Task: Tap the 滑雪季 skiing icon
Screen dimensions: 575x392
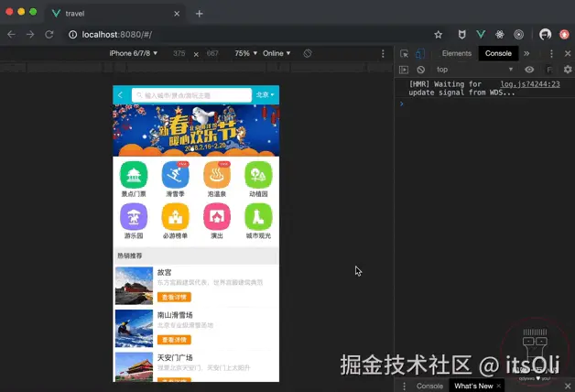Action: 175,175
